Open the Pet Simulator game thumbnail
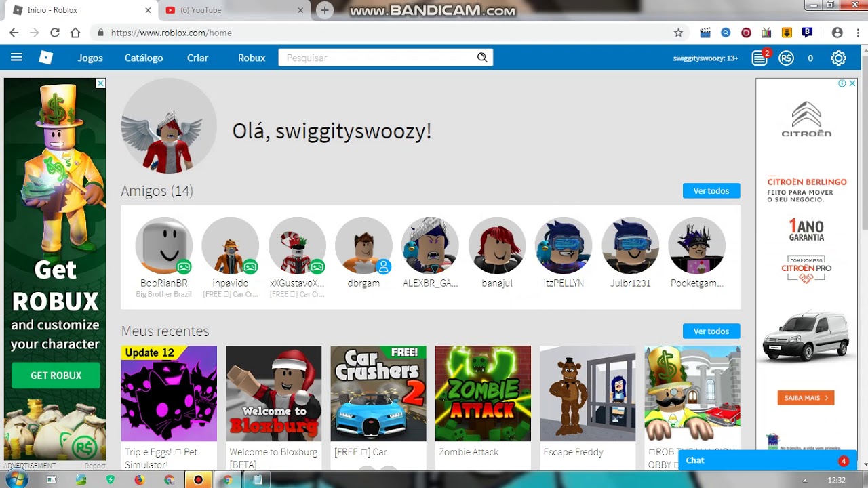Screen dimensions: 868x488 click(169, 394)
